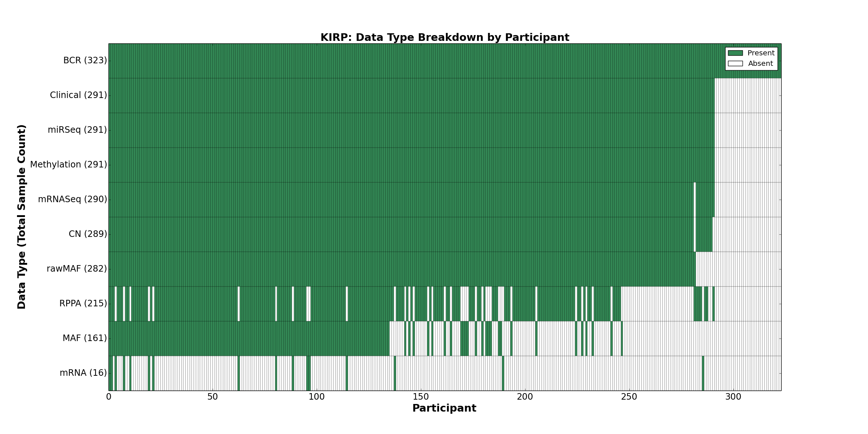868x434 pixels.
Task: Click the mRNASeq (290) row label
Action: [x=72, y=199]
